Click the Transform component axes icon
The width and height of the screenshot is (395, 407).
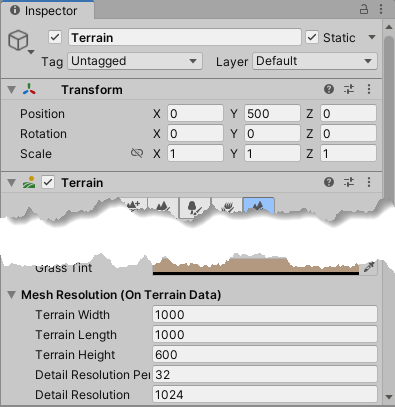point(29,89)
